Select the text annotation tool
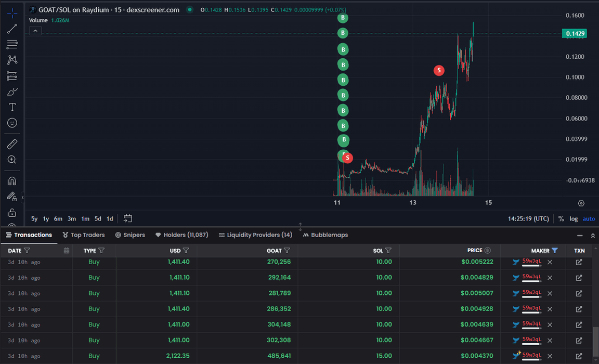The image size is (599, 364). click(12, 107)
